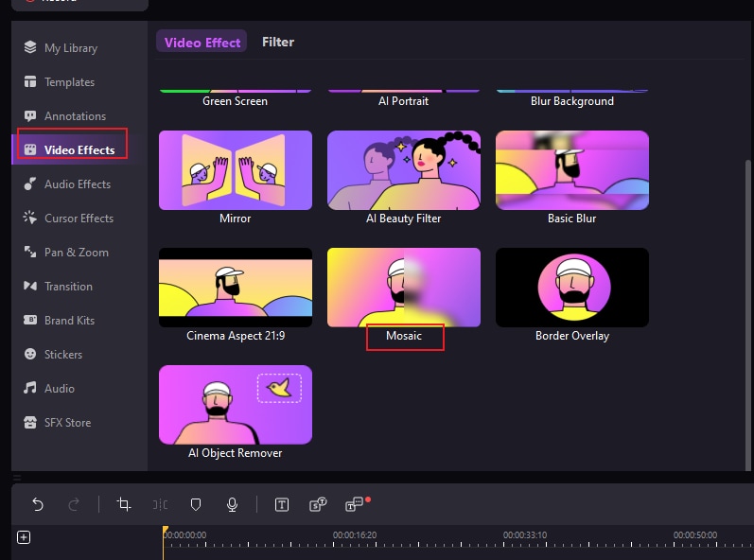Click the Split clip icon
754x560 pixels.
point(160,504)
